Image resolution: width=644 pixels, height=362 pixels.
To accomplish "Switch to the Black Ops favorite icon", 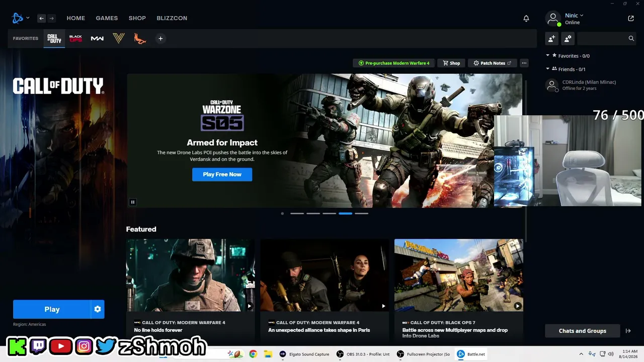I will pyautogui.click(x=75, y=39).
